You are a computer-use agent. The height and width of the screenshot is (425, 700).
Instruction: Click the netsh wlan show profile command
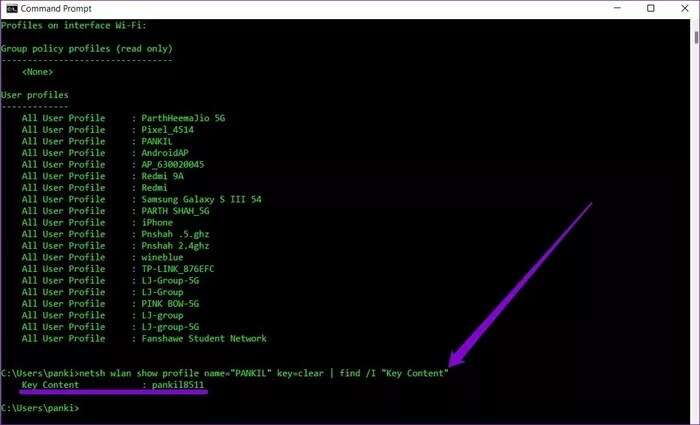point(264,373)
